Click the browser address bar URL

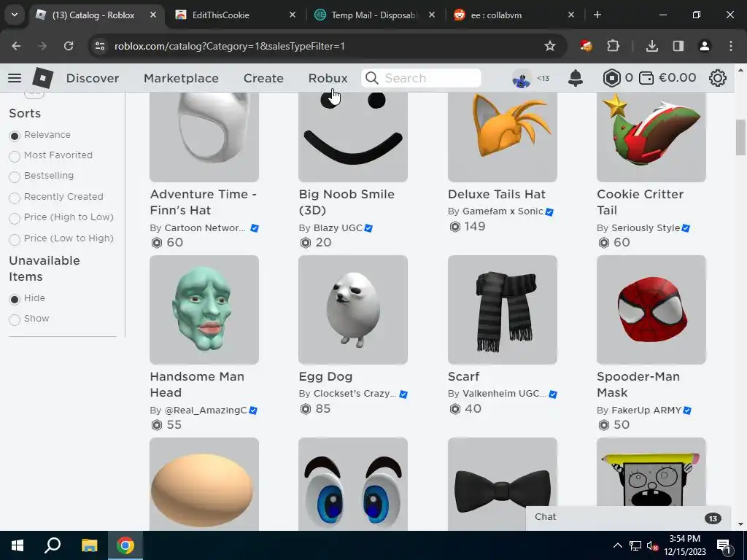coord(230,46)
